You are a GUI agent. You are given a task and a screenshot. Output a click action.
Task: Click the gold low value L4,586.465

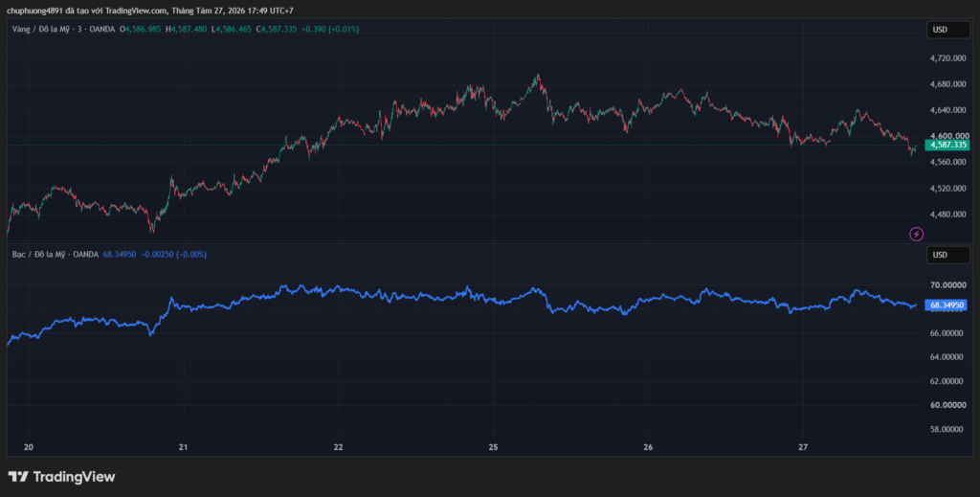point(232,30)
